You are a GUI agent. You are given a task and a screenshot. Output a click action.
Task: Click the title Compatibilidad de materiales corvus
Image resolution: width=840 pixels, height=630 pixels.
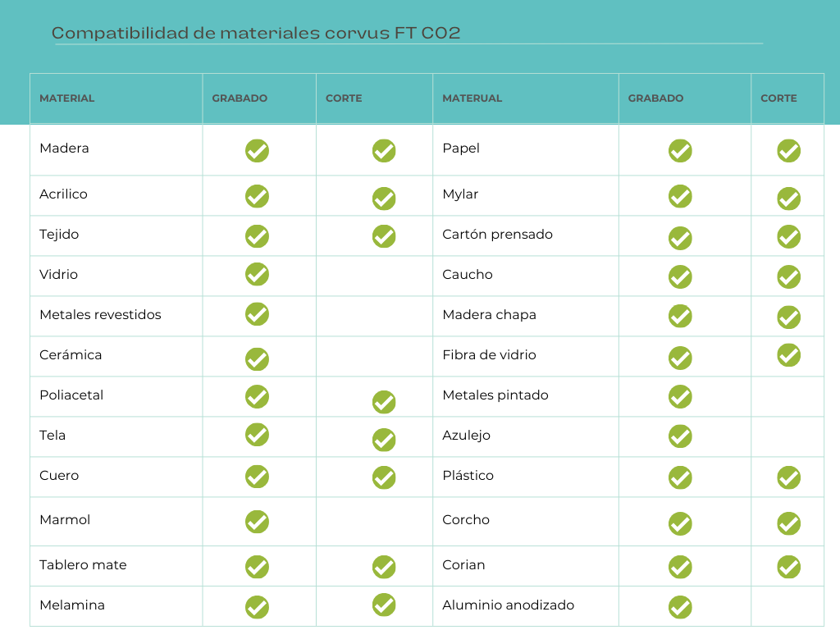pos(256,33)
